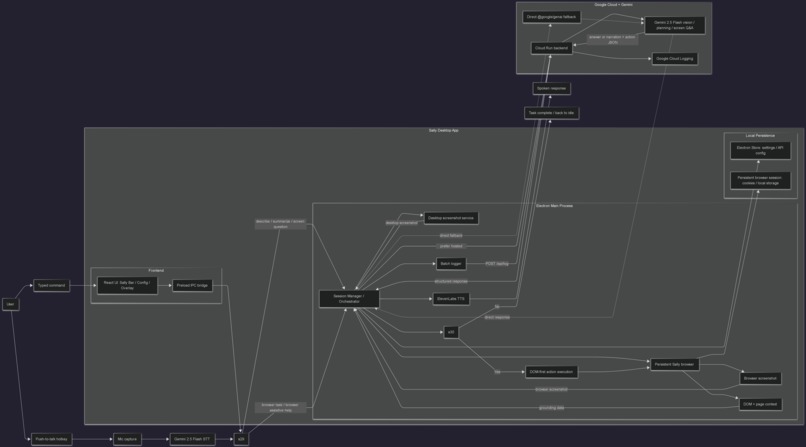Select the 'Frontend' group title

(x=156, y=271)
